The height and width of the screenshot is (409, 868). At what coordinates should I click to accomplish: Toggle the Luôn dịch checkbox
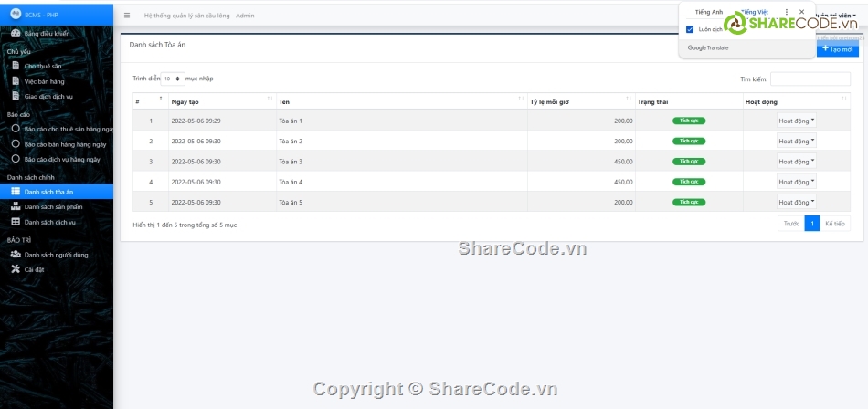pyautogui.click(x=690, y=29)
